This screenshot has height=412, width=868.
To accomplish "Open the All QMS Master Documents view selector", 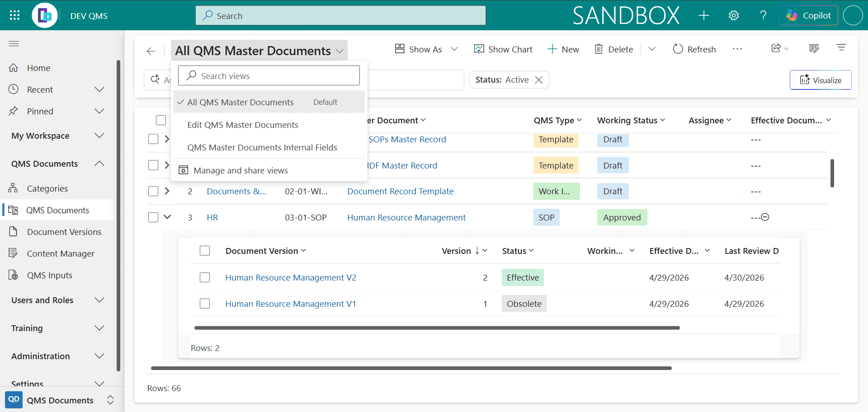I will 259,51.
